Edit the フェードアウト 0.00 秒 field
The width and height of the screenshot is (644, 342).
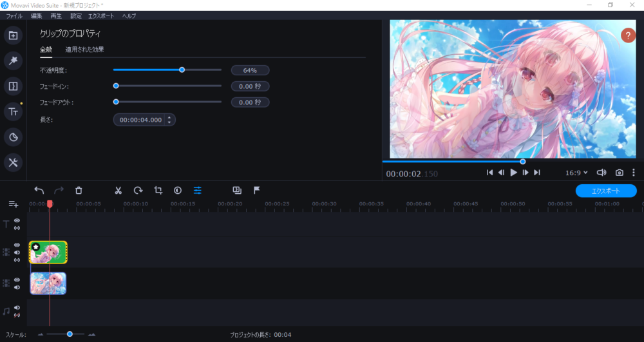coord(250,102)
